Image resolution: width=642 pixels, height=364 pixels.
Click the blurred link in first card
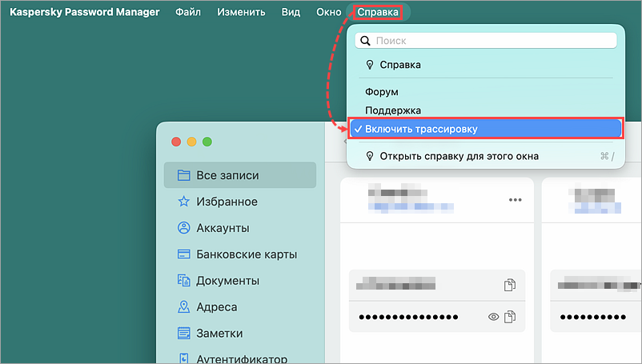tap(411, 207)
